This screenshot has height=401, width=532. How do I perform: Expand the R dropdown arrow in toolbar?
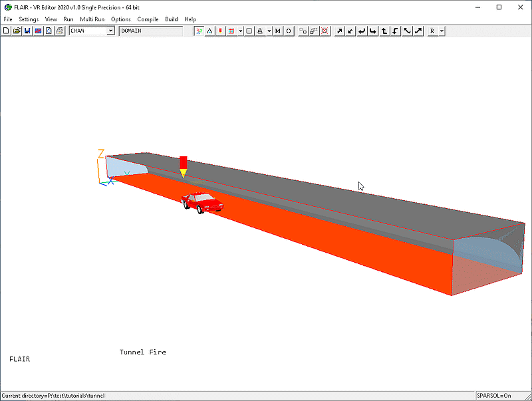point(442,31)
